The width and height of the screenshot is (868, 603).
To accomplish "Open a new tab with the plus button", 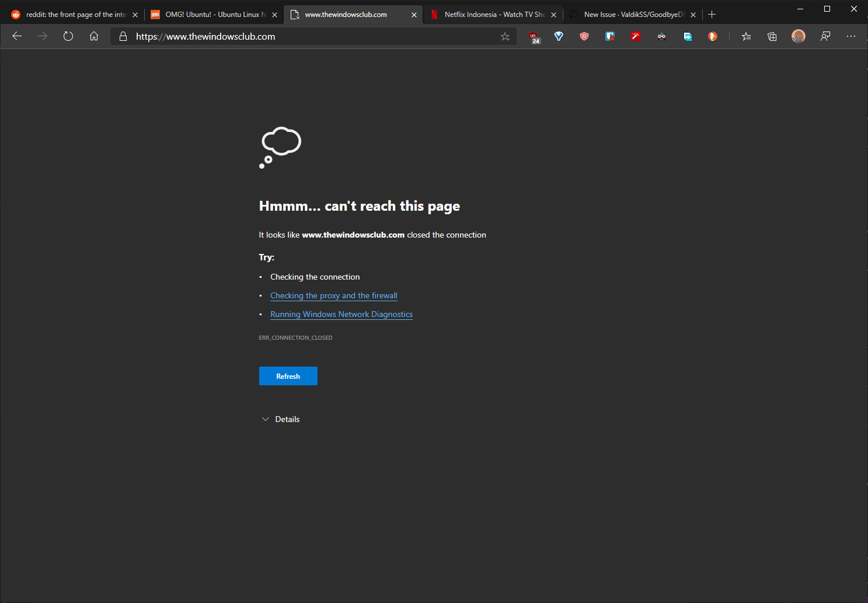I will coord(712,15).
